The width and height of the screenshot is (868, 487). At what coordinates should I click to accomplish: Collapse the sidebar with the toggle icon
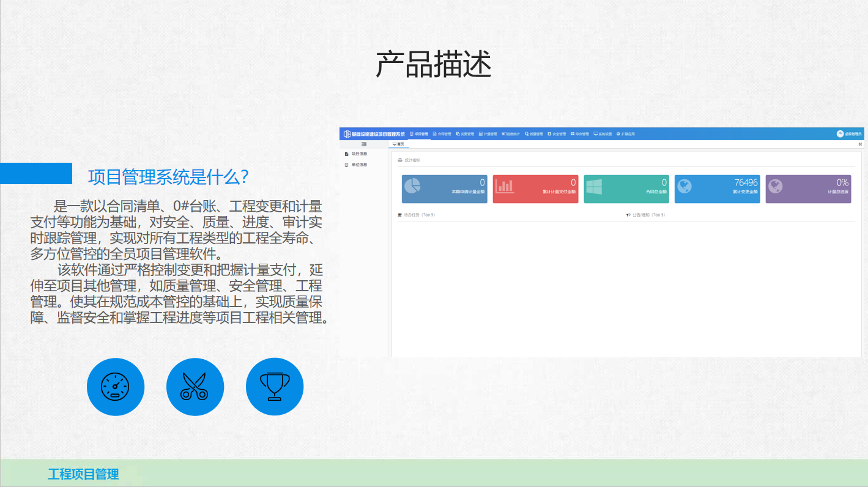[x=364, y=144]
